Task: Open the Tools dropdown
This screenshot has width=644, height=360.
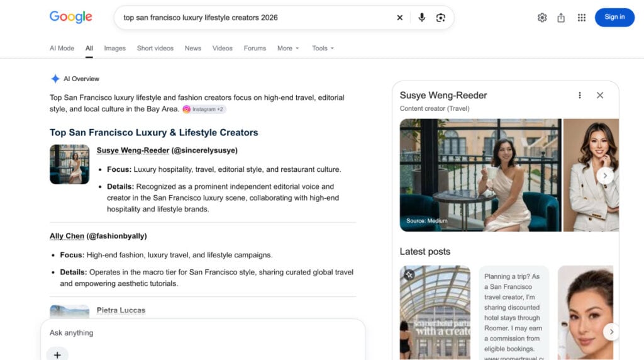Action: (x=323, y=48)
